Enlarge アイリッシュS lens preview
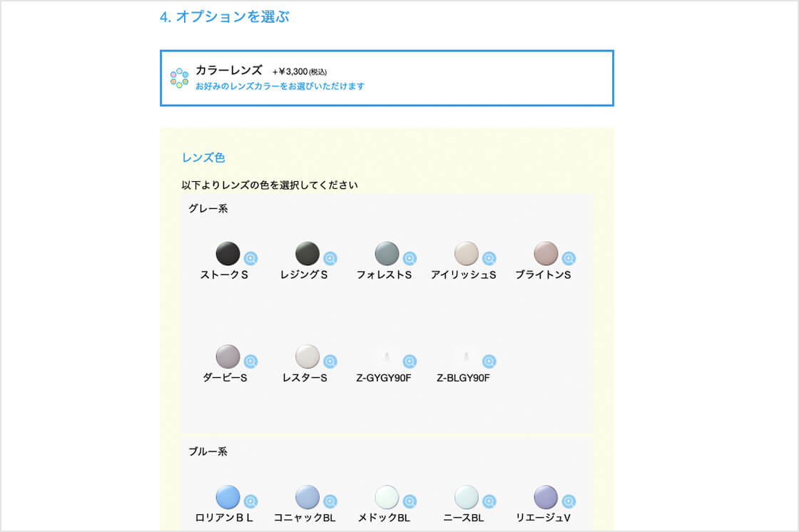The height and width of the screenshot is (532, 799). [x=489, y=258]
